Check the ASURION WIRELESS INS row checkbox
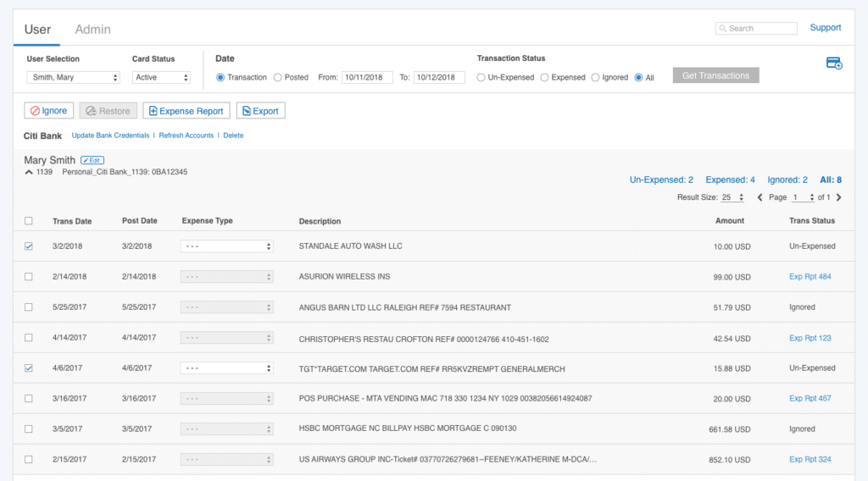Image resolution: width=868 pixels, height=481 pixels. pyautogui.click(x=29, y=276)
